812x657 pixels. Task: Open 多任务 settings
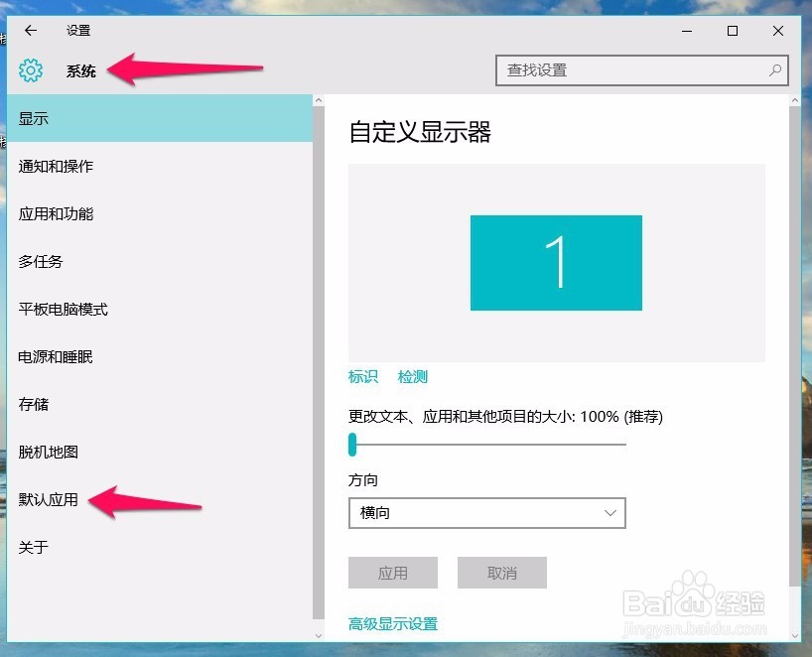160,261
